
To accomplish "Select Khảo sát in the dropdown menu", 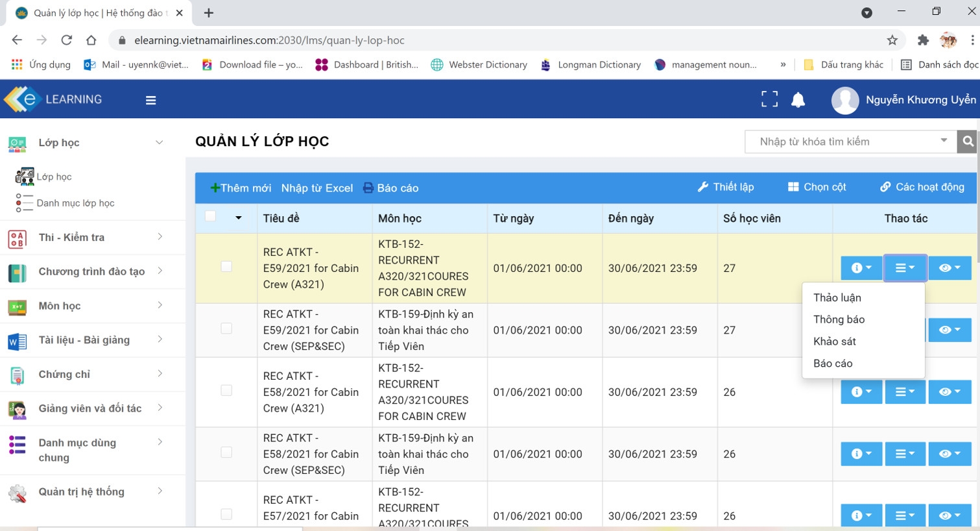I will 835,341.
